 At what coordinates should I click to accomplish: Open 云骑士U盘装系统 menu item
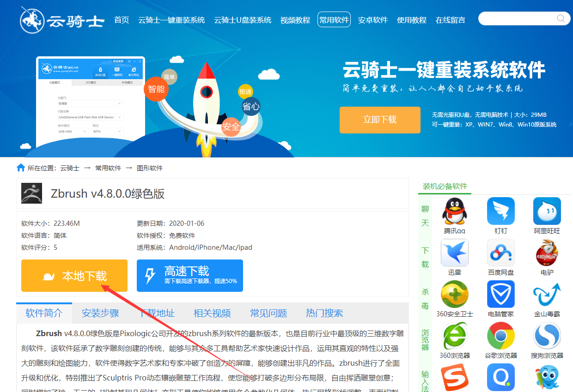click(243, 20)
